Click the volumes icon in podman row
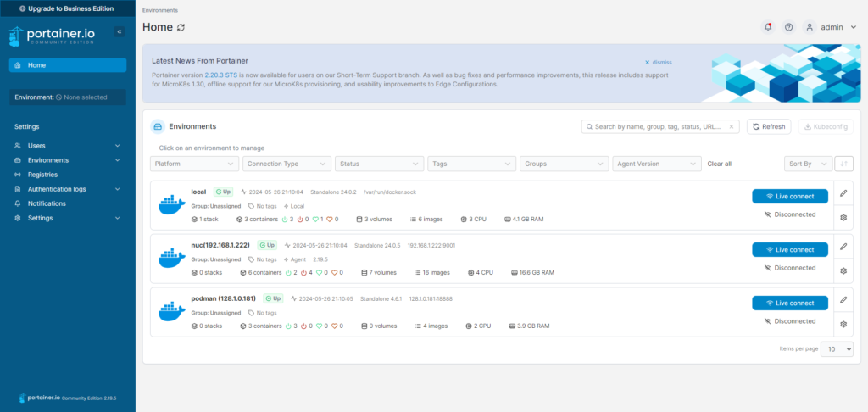The image size is (868, 412). 364,326
